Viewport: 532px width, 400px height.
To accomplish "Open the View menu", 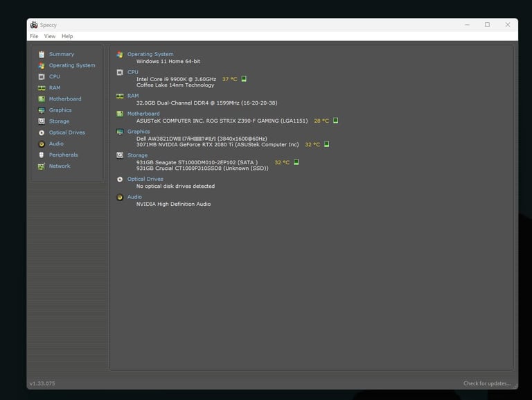I will click(50, 36).
